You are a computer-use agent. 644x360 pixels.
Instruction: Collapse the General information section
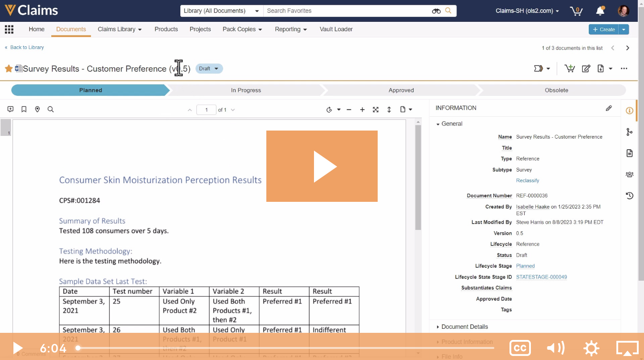(x=438, y=123)
